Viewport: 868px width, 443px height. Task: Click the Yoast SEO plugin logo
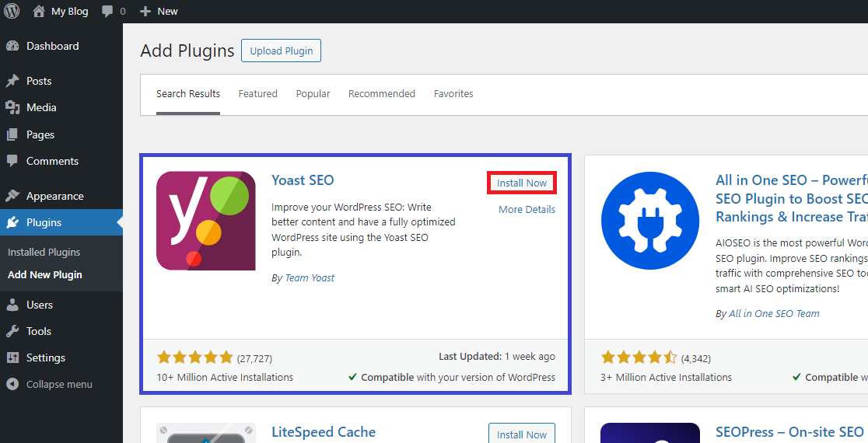point(206,221)
